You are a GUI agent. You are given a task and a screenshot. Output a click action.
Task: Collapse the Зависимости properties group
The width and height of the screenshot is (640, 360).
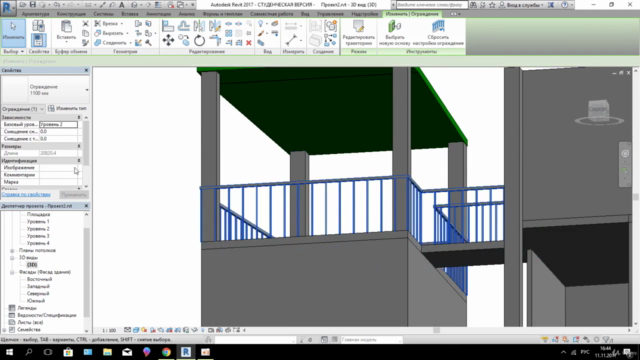(79, 118)
